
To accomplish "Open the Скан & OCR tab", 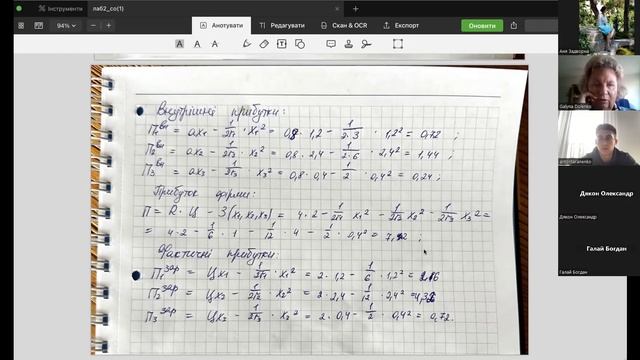I will (x=344, y=25).
